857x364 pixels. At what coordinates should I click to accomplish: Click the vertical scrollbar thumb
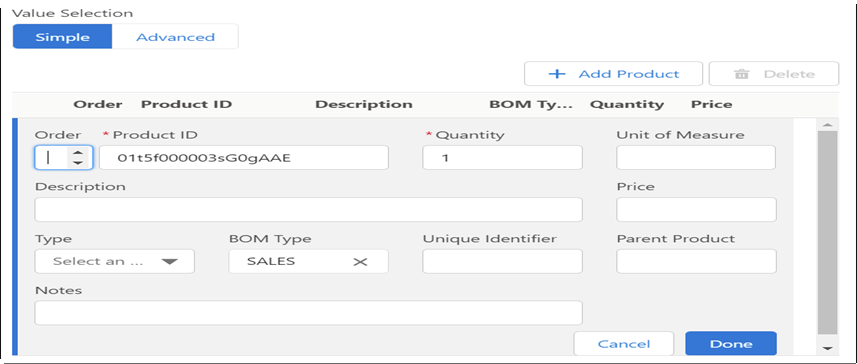(827, 232)
